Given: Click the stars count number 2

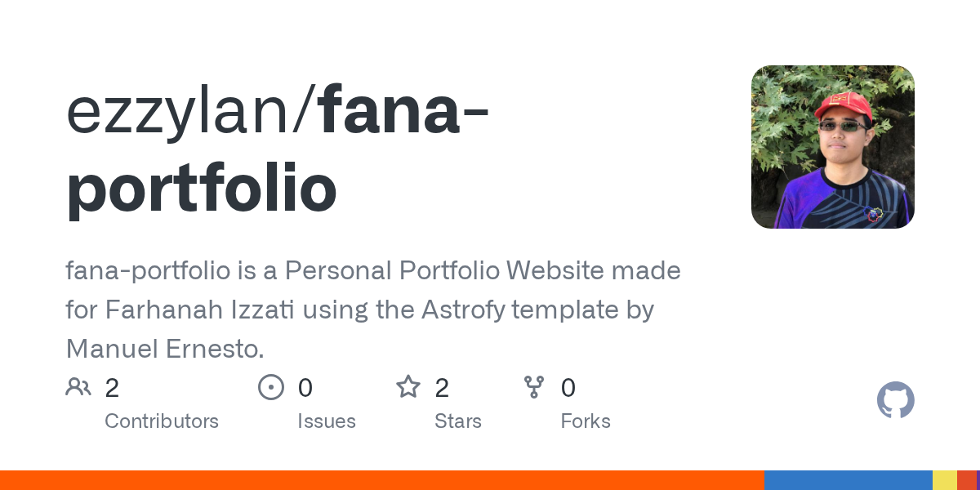Looking at the screenshot, I should tap(442, 387).
